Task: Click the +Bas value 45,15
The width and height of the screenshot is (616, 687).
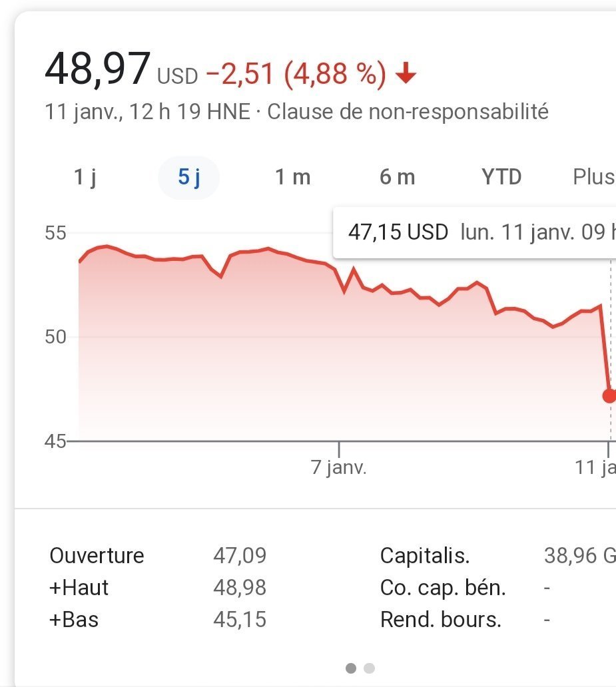Action: (240, 620)
